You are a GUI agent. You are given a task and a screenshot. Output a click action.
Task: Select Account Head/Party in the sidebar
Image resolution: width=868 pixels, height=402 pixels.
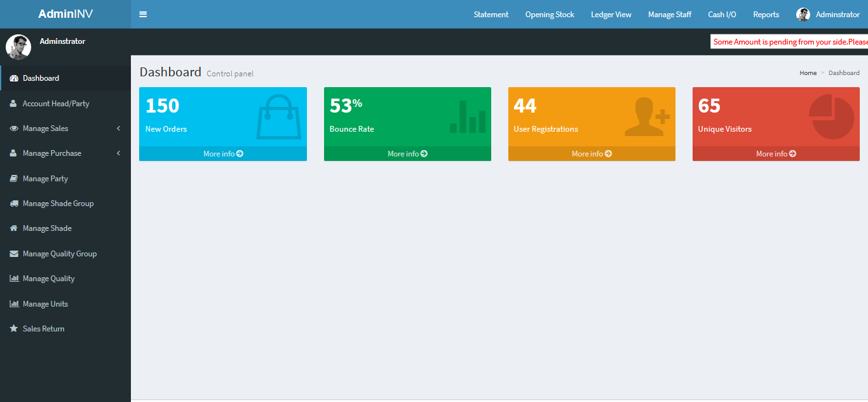pos(56,104)
